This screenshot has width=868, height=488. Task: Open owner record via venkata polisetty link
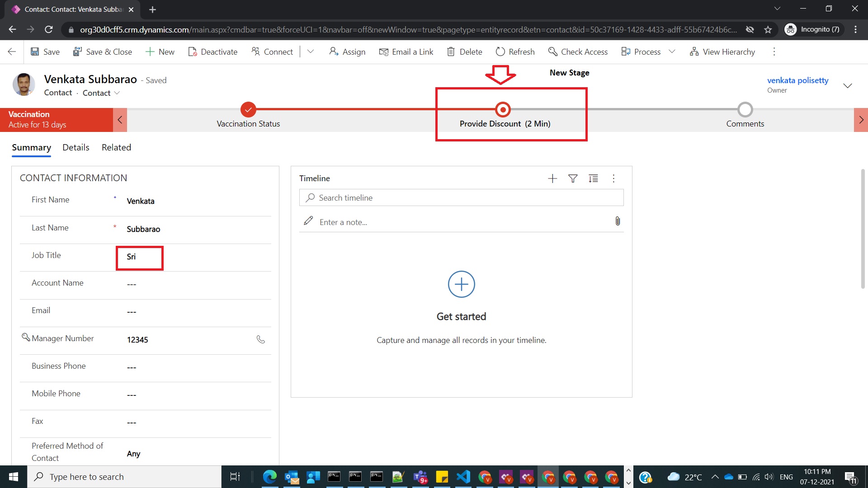(x=798, y=80)
